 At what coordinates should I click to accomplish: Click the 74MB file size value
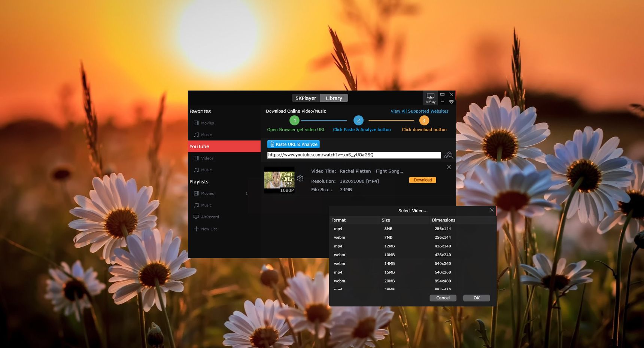(346, 190)
